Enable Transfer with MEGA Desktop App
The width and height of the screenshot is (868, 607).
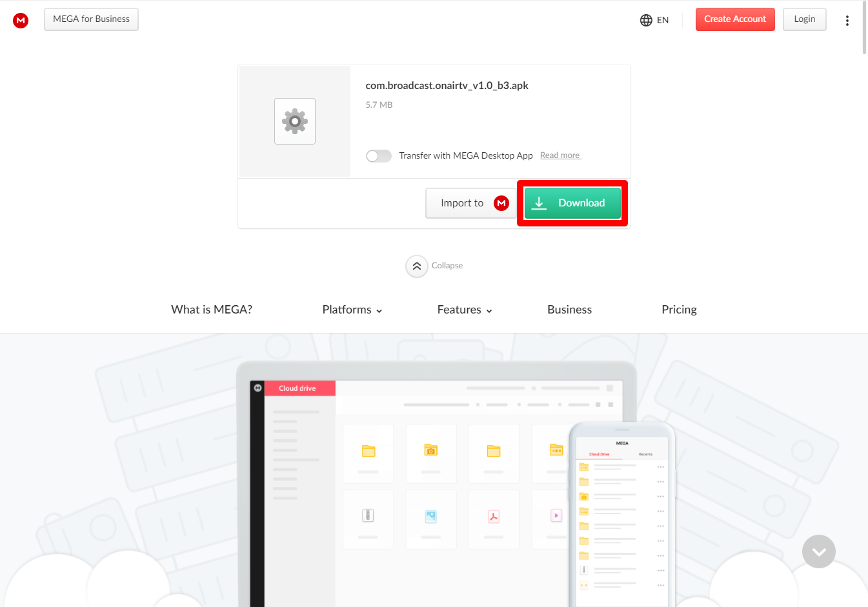tap(379, 156)
